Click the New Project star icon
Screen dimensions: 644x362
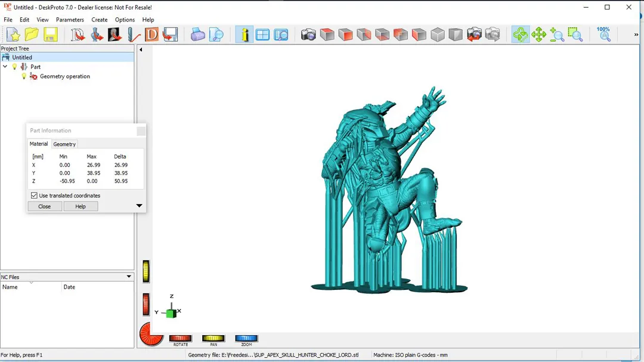pos(13,35)
